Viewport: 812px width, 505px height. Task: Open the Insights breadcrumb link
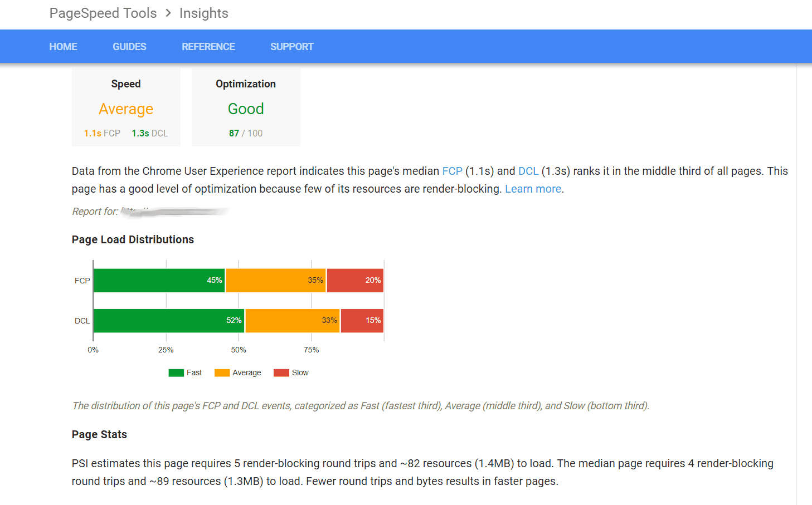click(x=204, y=13)
